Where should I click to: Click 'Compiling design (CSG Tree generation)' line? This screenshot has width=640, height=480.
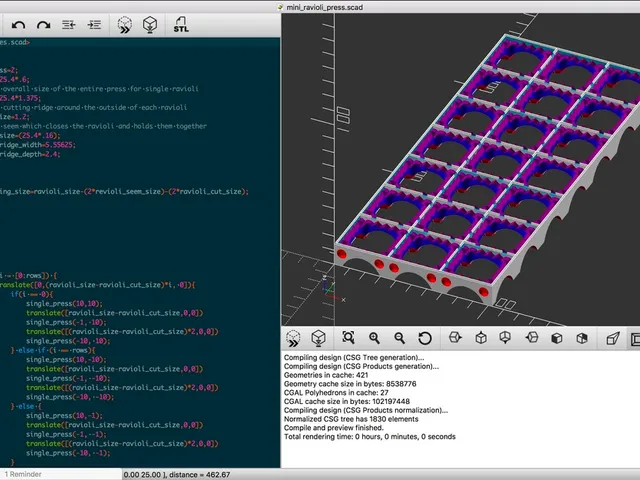click(x=354, y=358)
